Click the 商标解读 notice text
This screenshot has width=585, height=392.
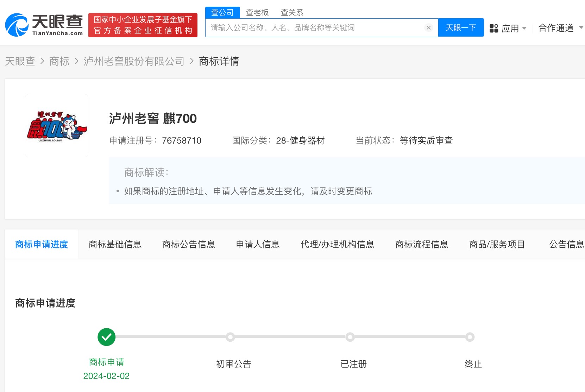248,191
